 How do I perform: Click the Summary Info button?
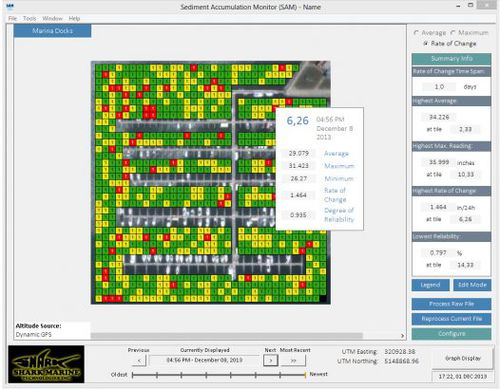(451, 59)
